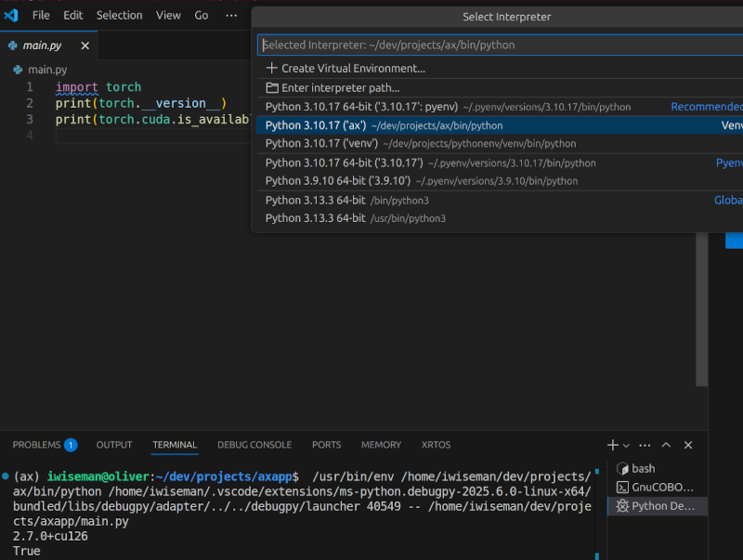The width and height of the screenshot is (743, 560).
Task: Open the Selection menu
Action: click(x=120, y=16)
